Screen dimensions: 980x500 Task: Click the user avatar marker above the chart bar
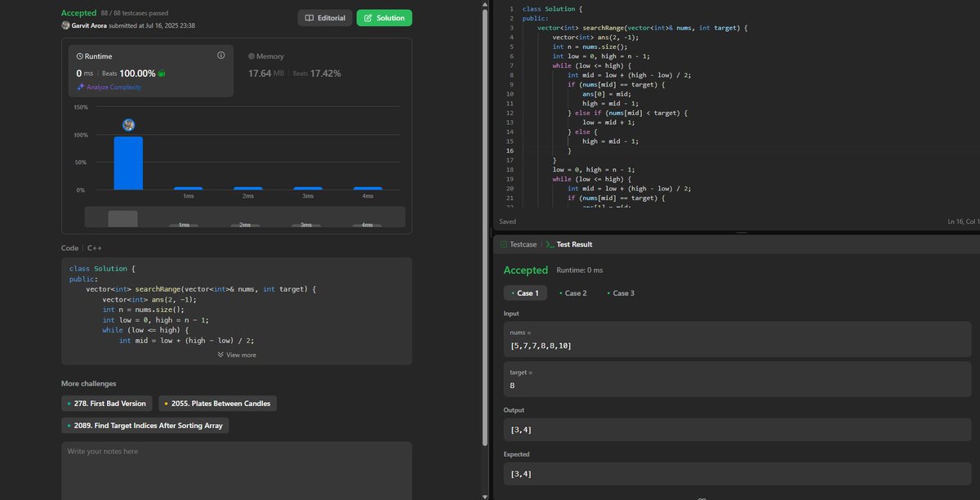tap(128, 125)
